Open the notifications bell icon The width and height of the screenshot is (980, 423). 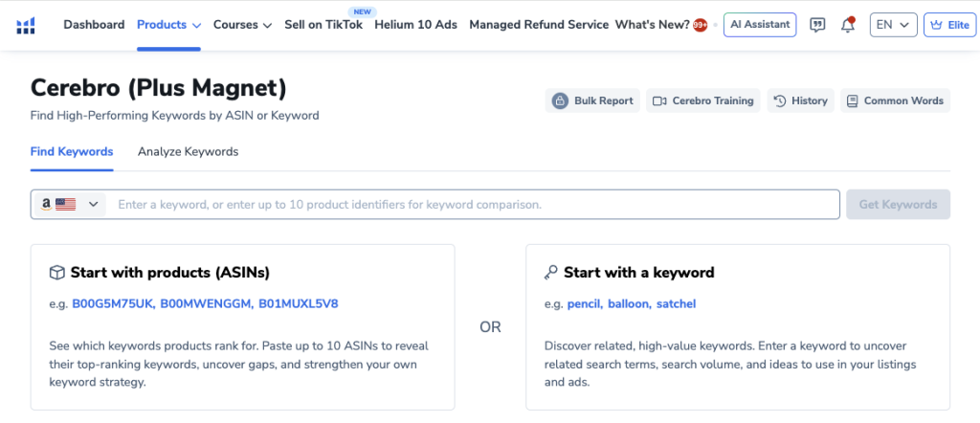pos(847,25)
